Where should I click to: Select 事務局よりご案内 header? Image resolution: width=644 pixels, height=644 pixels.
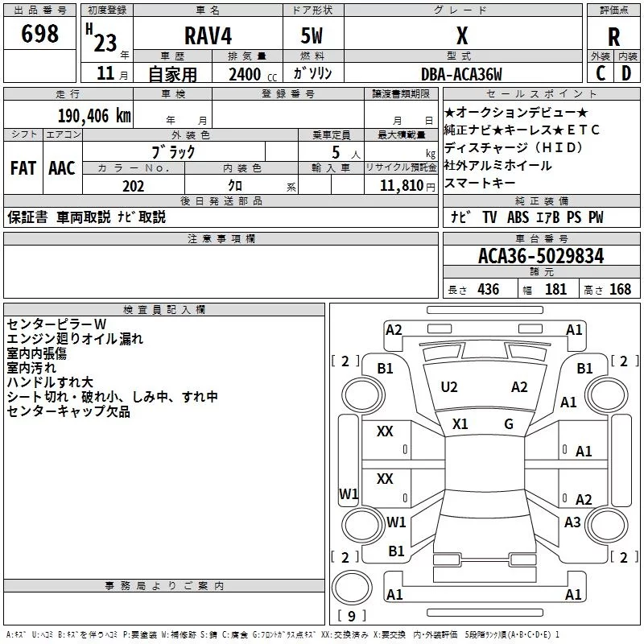[x=164, y=586]
